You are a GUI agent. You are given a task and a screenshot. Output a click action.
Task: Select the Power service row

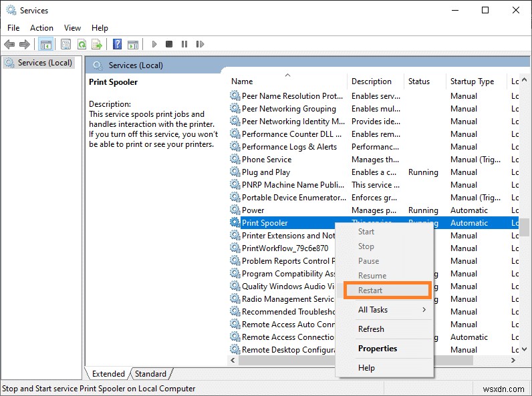374,210
